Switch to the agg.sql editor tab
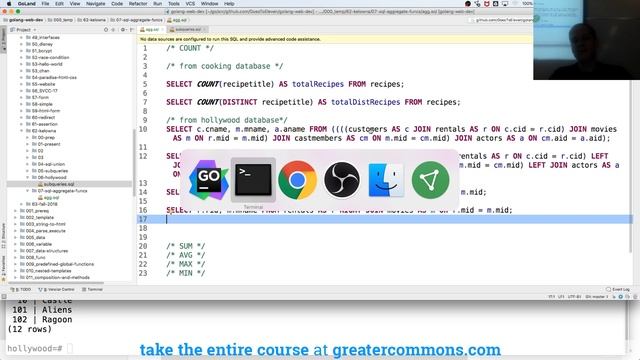Image resolution: width=640 pixels, height=360 pixels. (x=152, y=29)
